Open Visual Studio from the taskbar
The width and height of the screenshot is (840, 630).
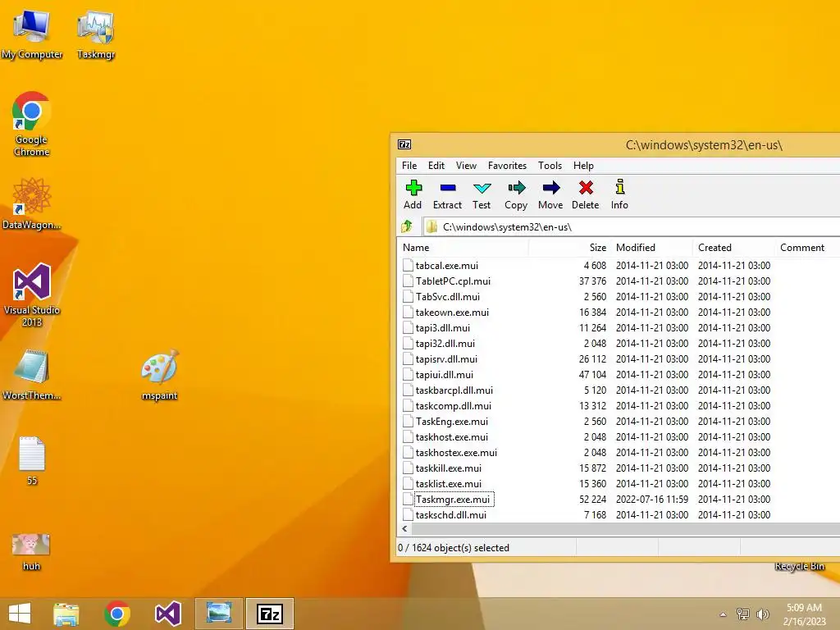(167, 614)
